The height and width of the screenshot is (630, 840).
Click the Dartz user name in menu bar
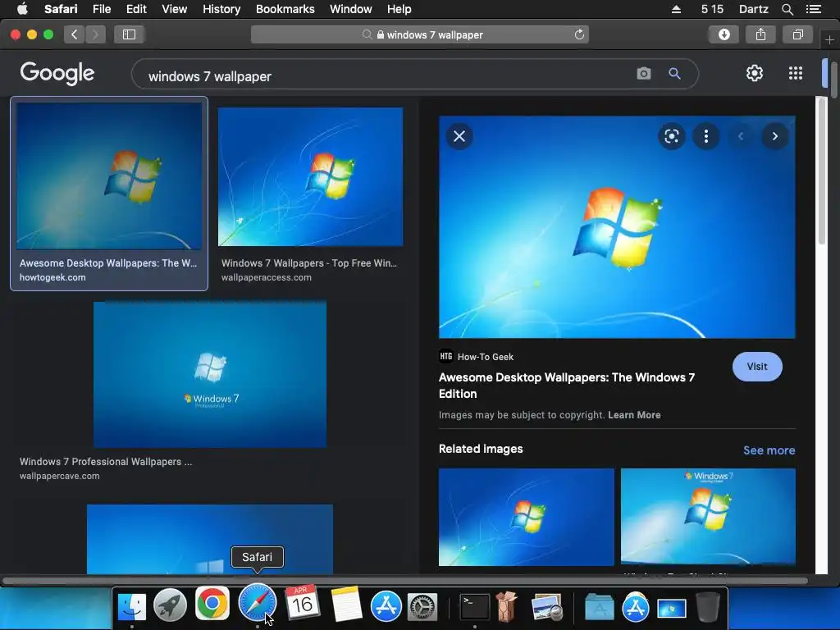(x=754, y=9)
